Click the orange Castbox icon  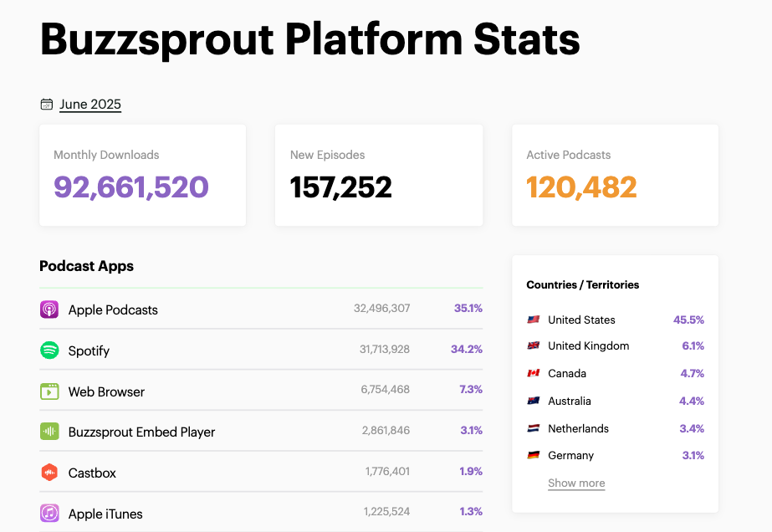(49, 473)
